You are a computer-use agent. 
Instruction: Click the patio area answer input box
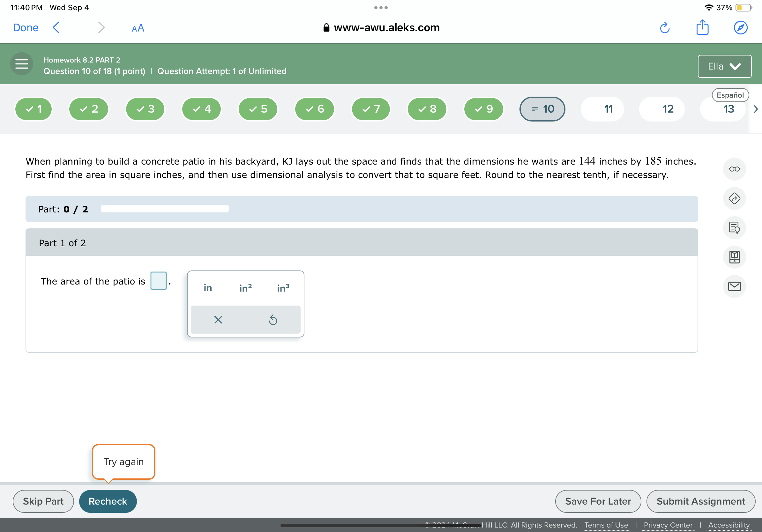point(158,281)
